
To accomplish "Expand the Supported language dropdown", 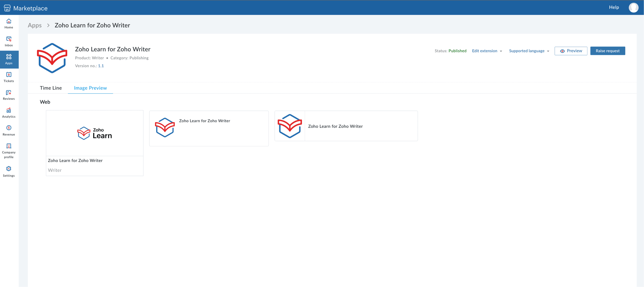I will point(529,51).
